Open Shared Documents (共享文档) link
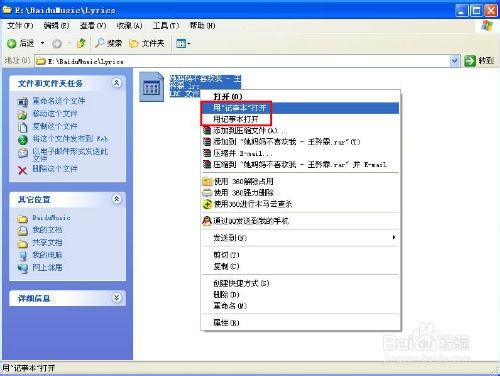Image resolution: width=500 pixels, height=376 pixels. (47, 242)
